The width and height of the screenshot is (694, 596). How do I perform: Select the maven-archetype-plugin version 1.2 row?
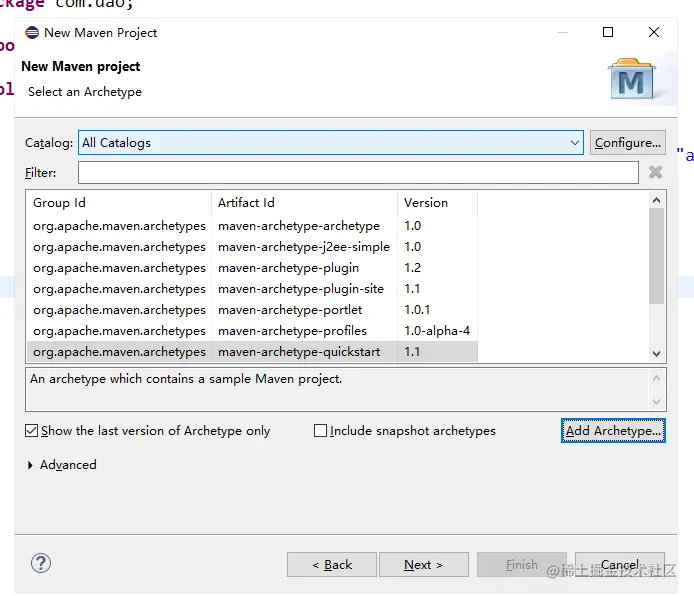pyautogui.click(x=252, y=268)
